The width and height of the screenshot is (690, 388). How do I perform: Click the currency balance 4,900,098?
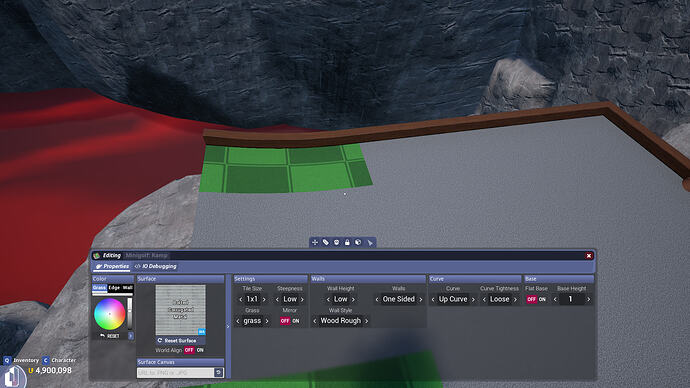tap(53, 370)
